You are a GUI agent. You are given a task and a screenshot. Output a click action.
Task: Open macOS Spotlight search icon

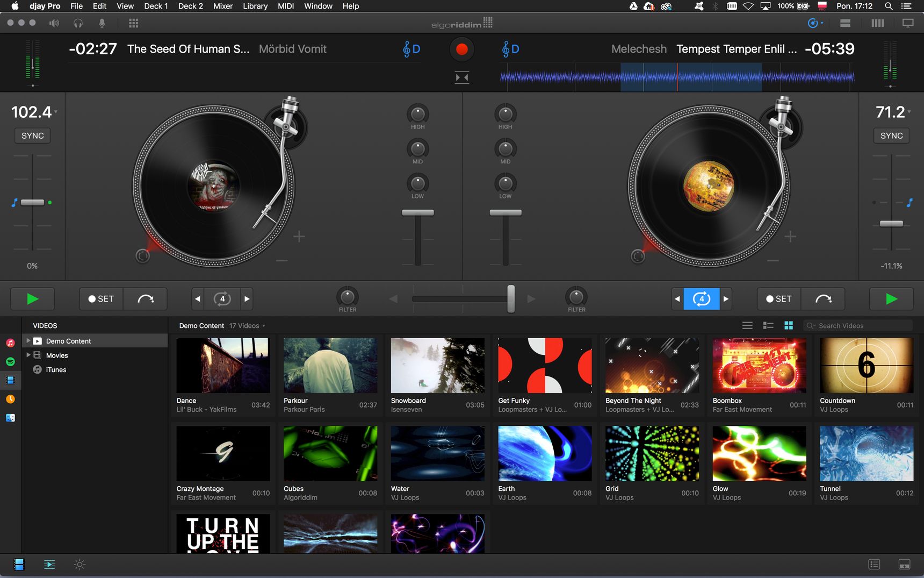[889, 6]
